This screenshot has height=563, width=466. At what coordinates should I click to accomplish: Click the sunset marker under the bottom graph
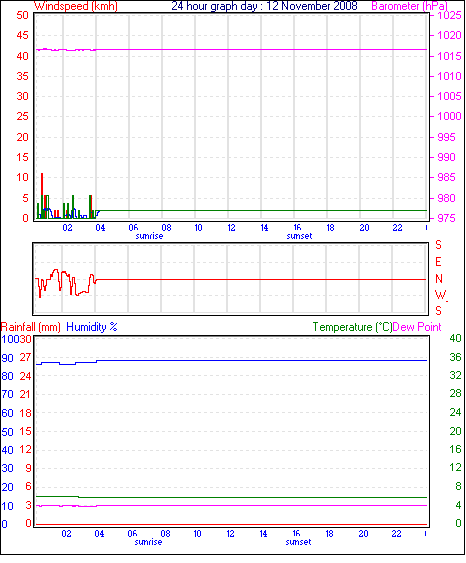pos(298,542)
